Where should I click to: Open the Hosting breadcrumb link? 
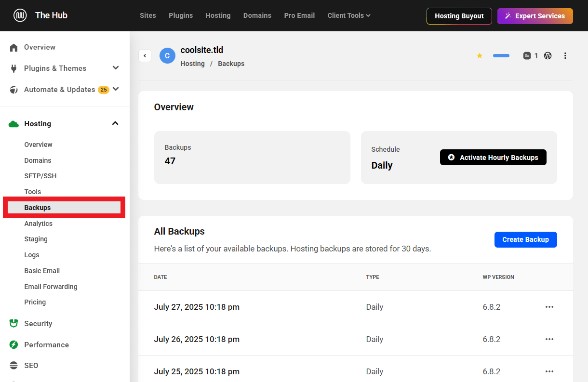(x=192, y=63)
